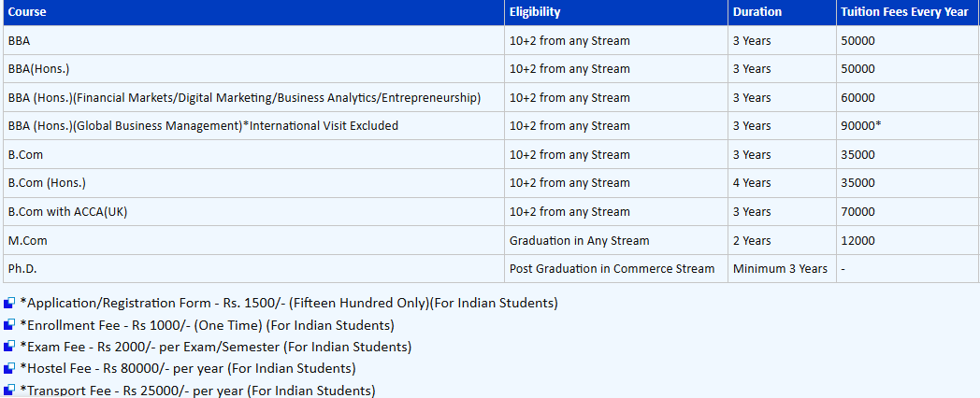This screenshot has width=980, height=398.
Task: Click the bullet icon beside Enrollment Fee
Action: [9, 325]
